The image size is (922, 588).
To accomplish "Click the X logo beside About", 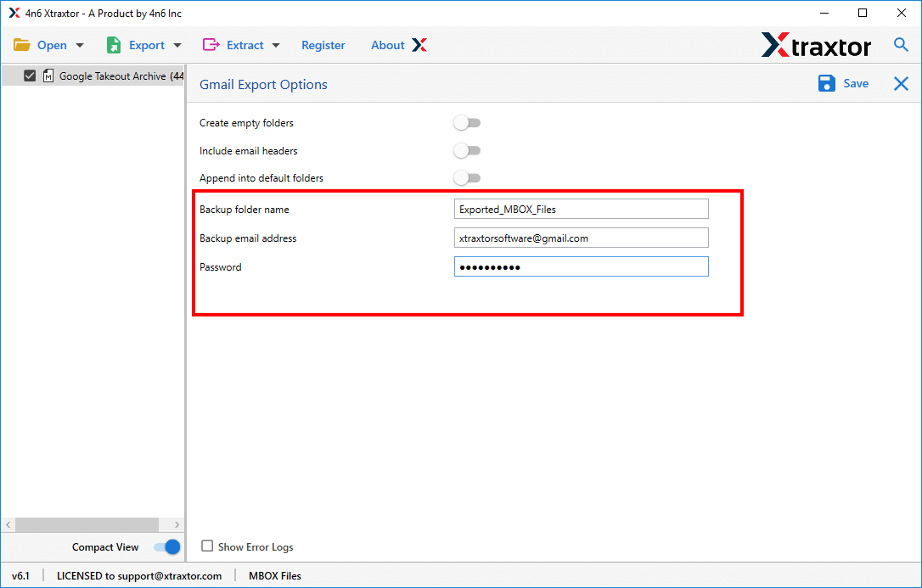I will 419,45.
